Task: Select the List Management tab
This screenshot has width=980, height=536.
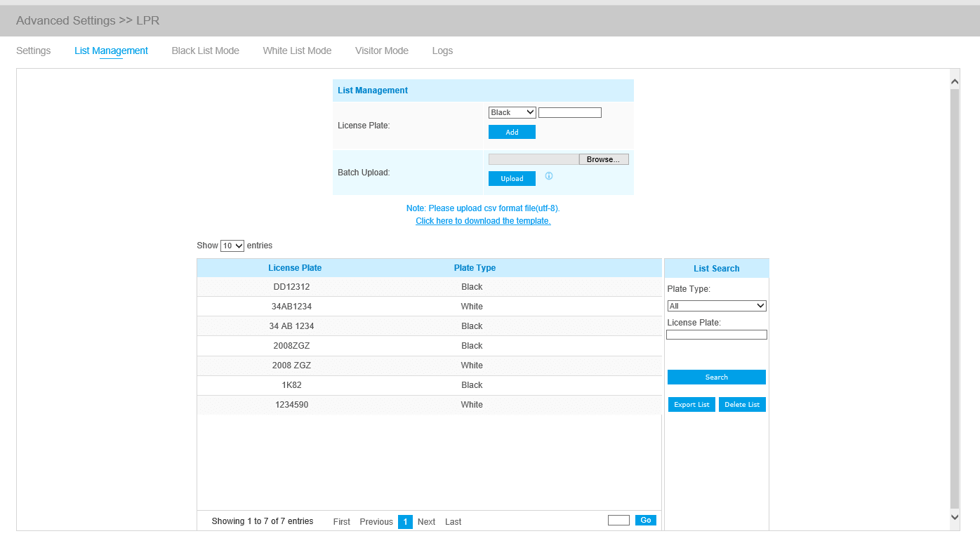Action: click(111, 51)
